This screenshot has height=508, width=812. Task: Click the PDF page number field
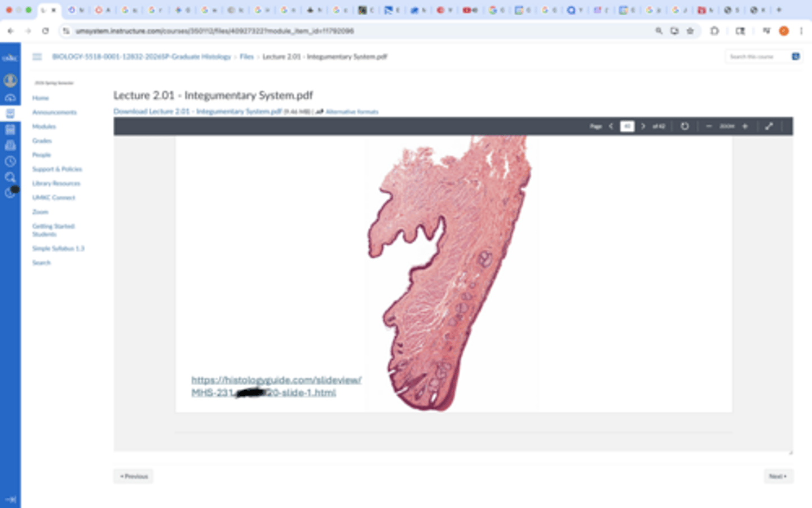point(627,126)
